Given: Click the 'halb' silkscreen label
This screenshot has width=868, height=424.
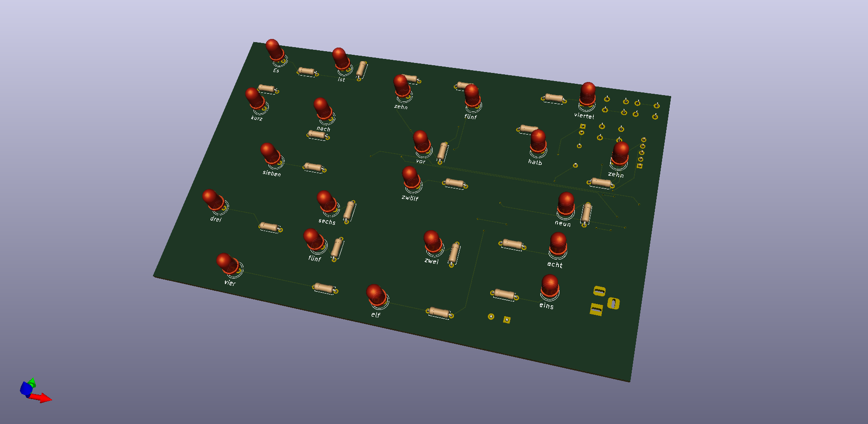Looking at the screenshot, I should point(535,162).
